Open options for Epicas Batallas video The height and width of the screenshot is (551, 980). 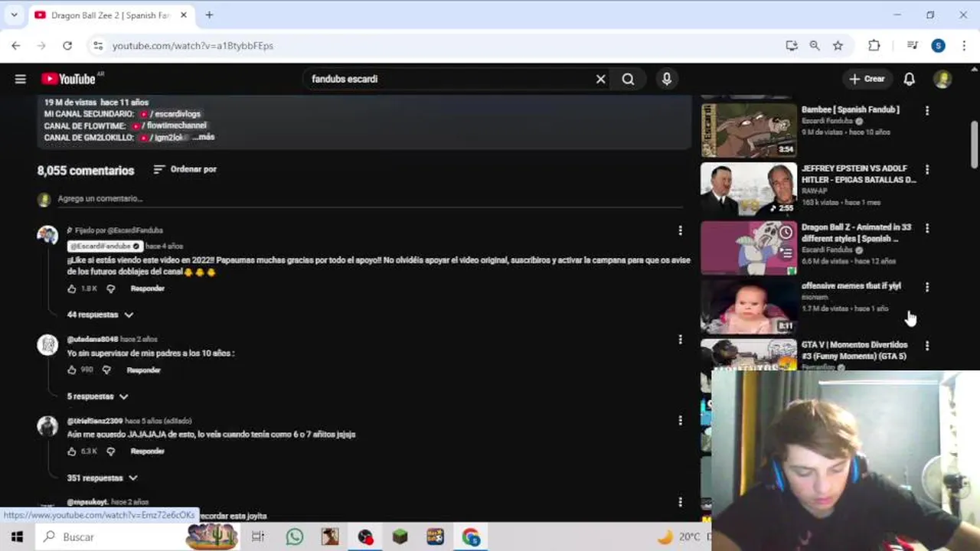pyautogui.click(x=927, y=170)
